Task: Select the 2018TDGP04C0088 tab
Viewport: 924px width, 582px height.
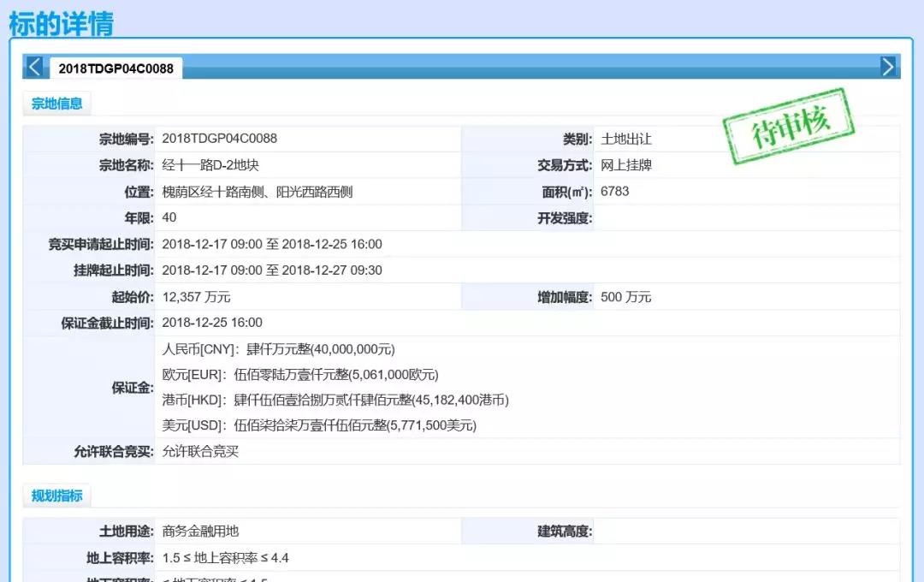Action: (x=115, y=68)
